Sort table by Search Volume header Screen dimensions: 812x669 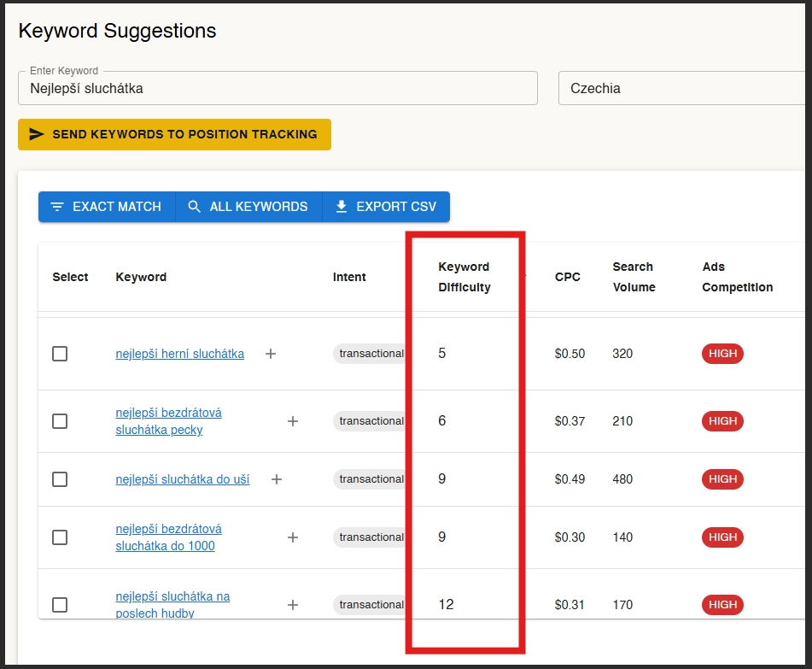[634, 277]
